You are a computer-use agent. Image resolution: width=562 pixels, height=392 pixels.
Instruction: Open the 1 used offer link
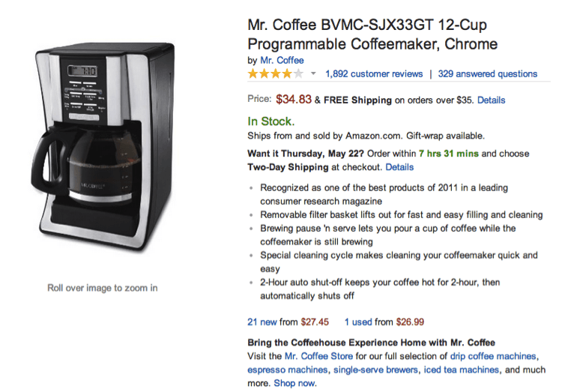(358, 322)
